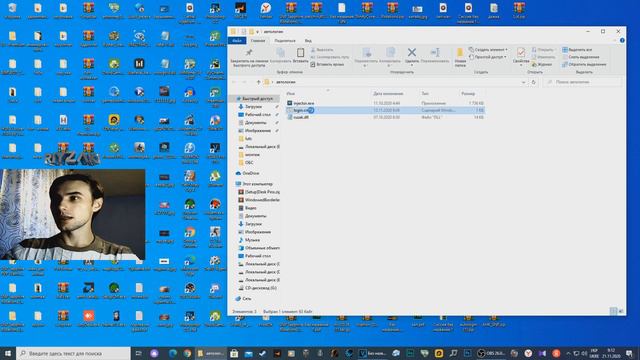
Task: Click the Explorer search field
Action: click(x=583, y=82)
